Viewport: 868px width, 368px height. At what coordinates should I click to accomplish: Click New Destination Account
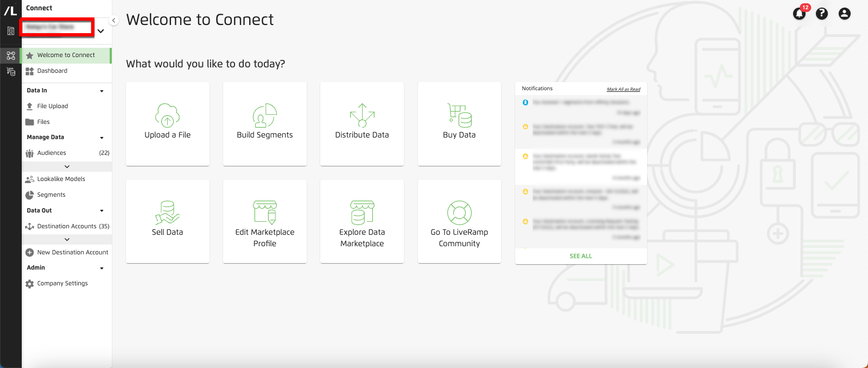(73, 253)
